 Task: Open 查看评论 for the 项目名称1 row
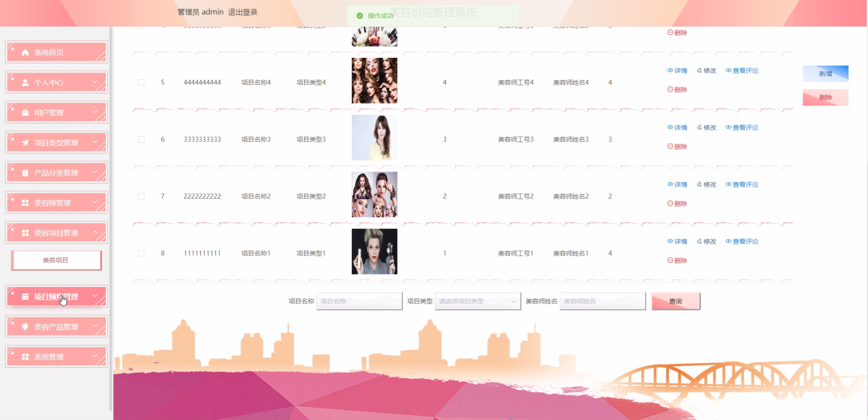tap(742, 241)
